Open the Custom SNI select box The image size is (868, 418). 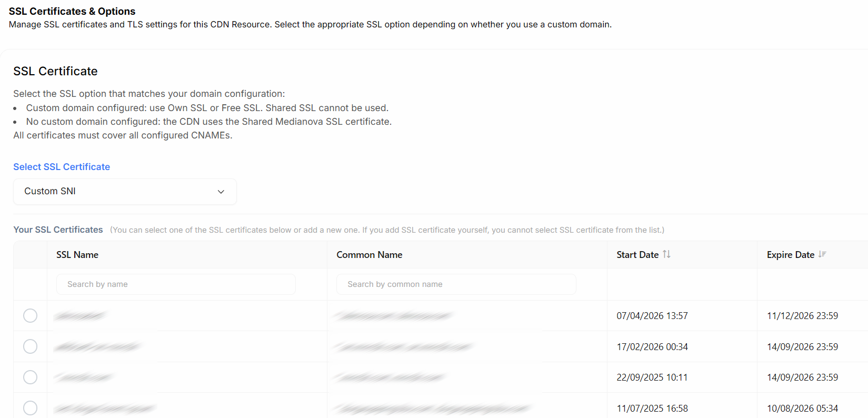(x=125, y=192)
